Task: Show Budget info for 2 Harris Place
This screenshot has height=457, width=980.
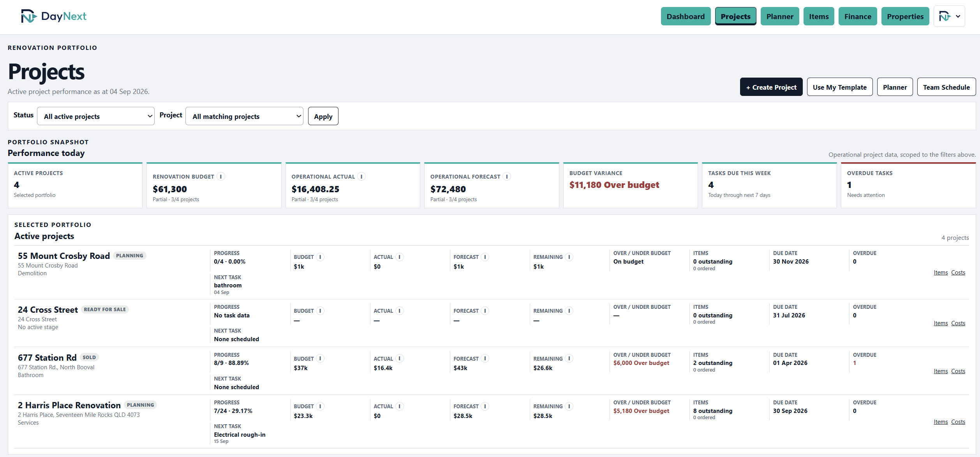Action: 320,406
